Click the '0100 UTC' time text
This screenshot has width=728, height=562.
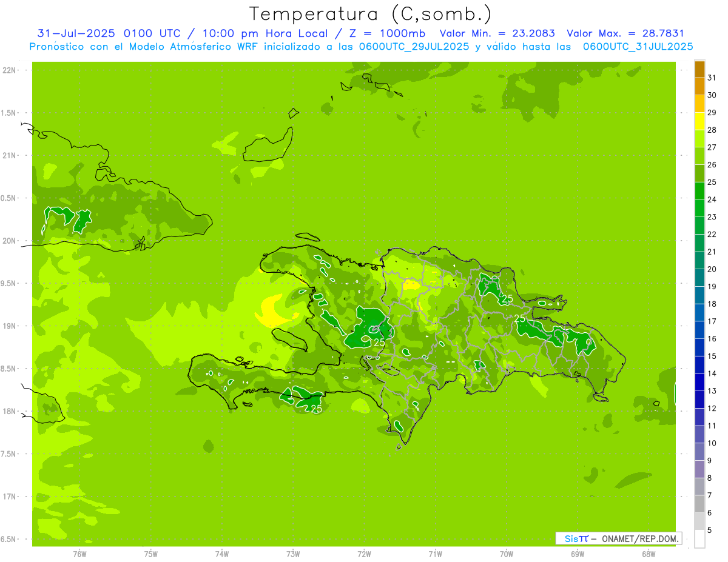point(152,33)
